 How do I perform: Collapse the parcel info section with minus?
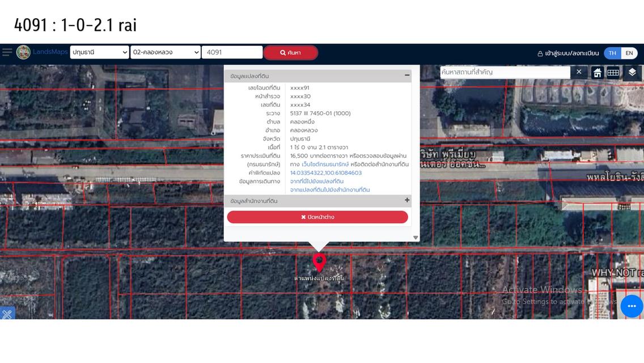406,75
